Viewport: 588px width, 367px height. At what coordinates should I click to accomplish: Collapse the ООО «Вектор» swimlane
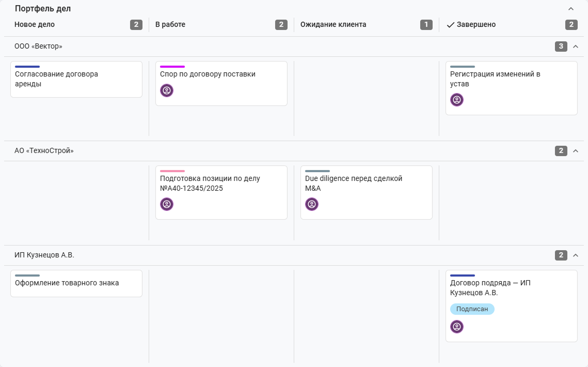(576, 47)
